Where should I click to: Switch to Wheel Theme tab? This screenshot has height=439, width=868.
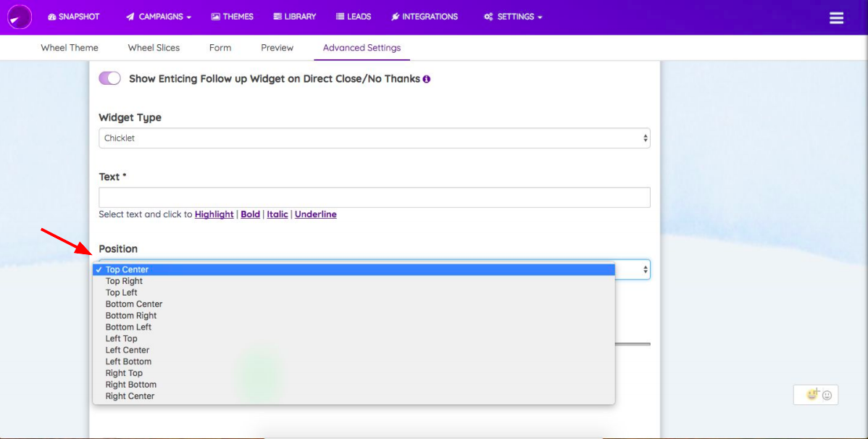(70, 48)
